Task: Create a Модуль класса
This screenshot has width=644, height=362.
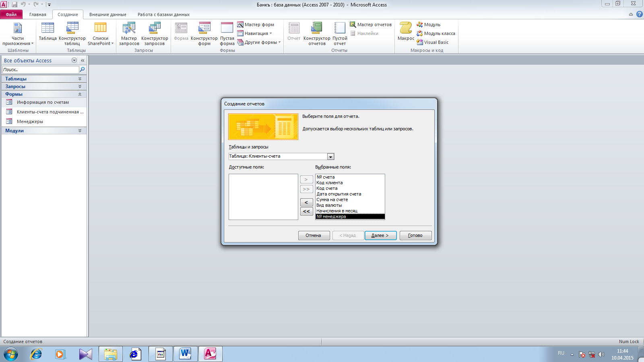Action: tap(436, 33)
